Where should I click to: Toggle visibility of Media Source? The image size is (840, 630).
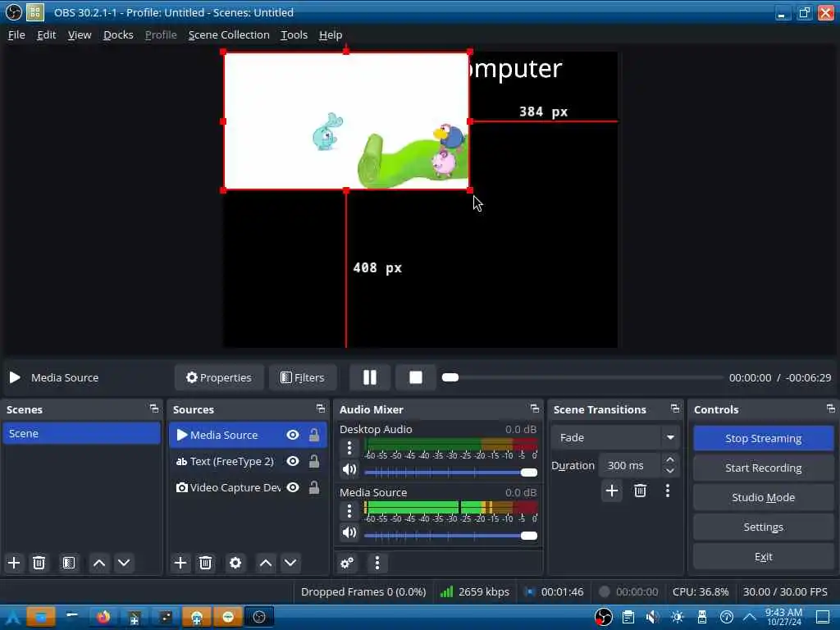(x=293, y=435)
